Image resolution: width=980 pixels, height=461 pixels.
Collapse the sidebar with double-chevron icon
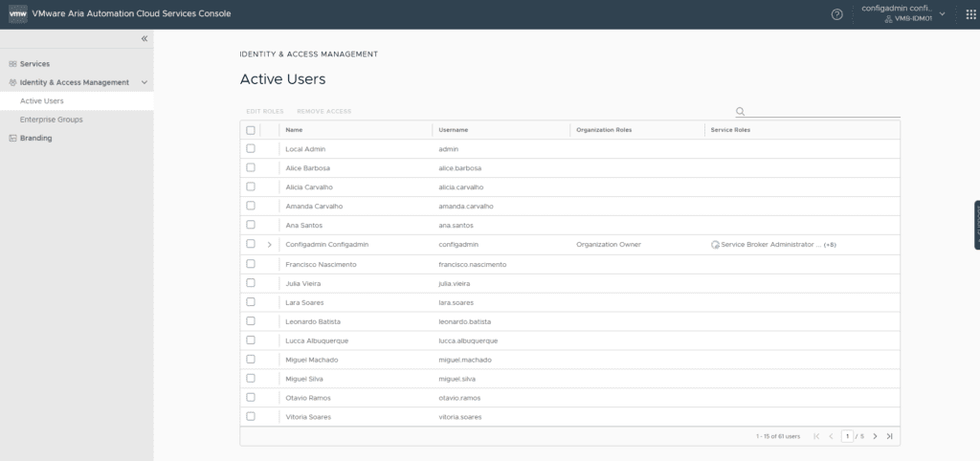(x=145, y=38)
